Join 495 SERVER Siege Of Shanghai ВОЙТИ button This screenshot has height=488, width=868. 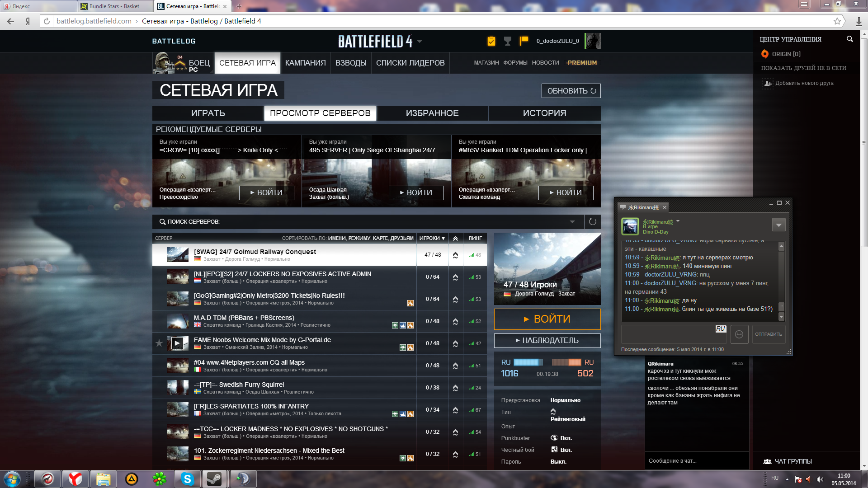(x=416, y=193)
